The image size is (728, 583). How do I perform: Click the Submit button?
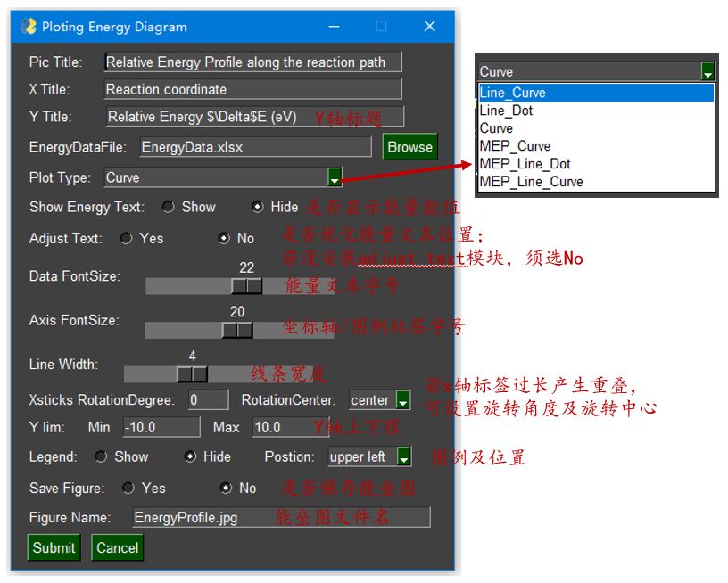(54, 547)
